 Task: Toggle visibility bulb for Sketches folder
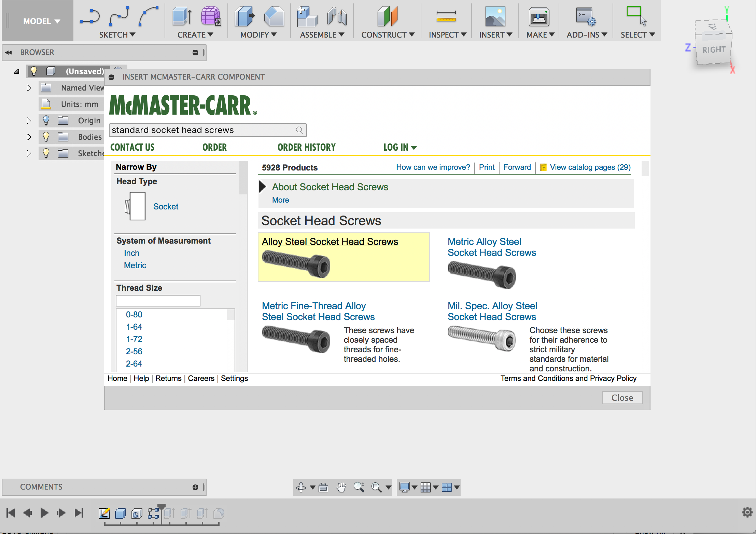(46, 153)
